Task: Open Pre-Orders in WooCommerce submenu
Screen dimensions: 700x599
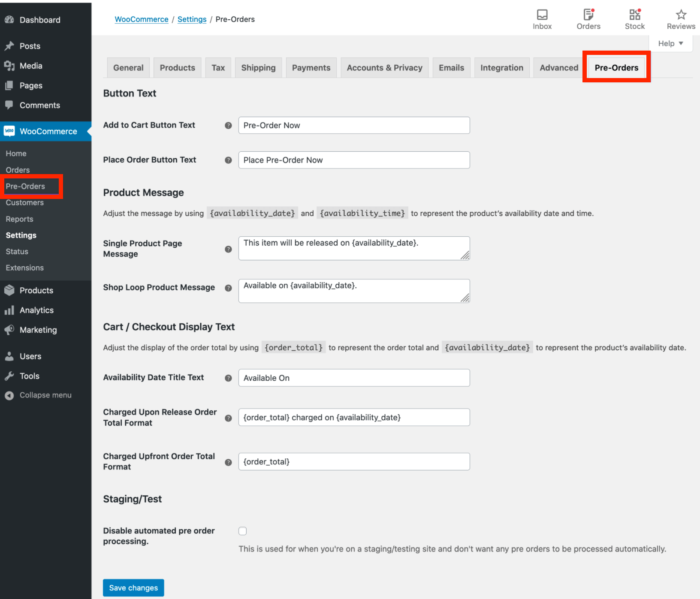Action: tap(25, 186)
